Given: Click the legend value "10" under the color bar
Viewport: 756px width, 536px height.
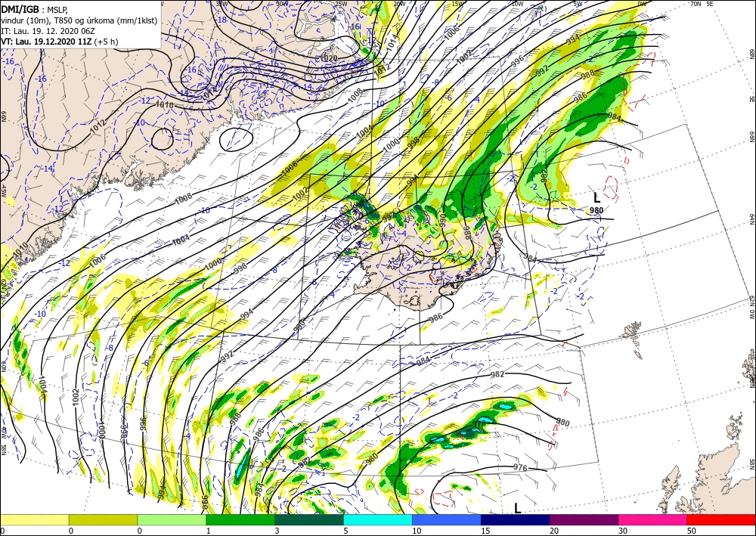Looking at the screenshot, I should (416, 531).
